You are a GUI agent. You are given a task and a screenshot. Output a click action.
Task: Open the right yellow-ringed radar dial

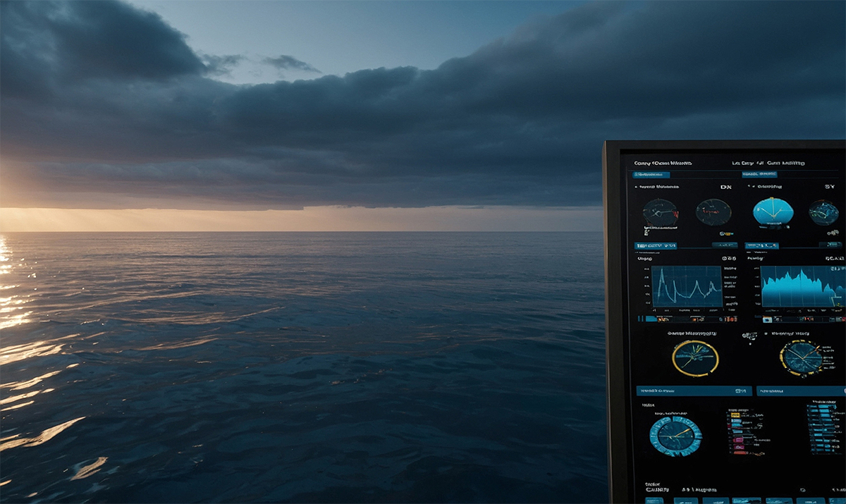point(802,358)
